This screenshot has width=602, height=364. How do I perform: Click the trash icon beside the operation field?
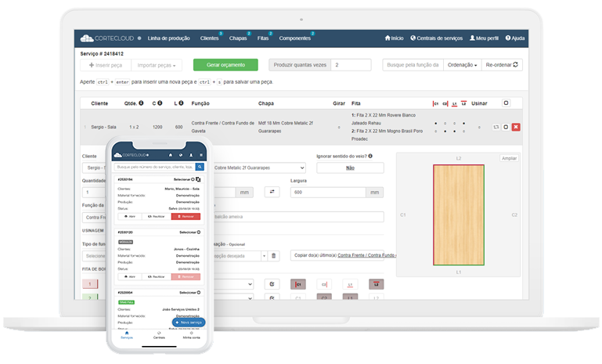click(x=273, y=255)
